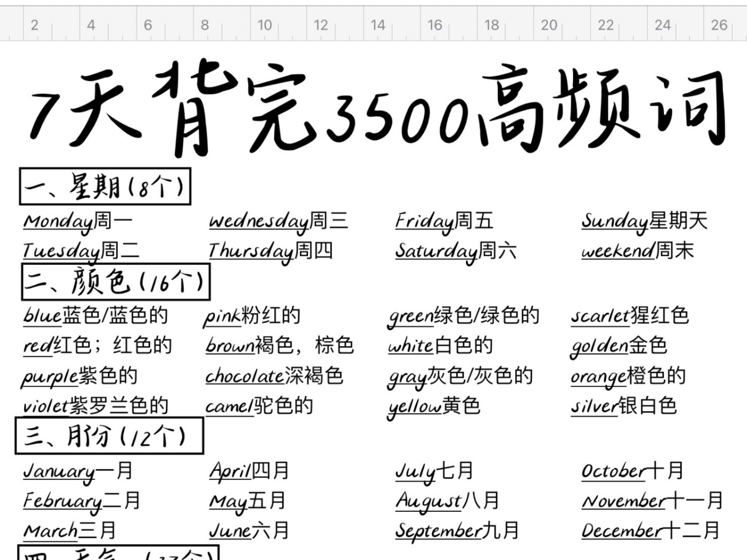Click the word Saturday周六
The height and width of the screenshot is (560, 747).
(456, 252)
